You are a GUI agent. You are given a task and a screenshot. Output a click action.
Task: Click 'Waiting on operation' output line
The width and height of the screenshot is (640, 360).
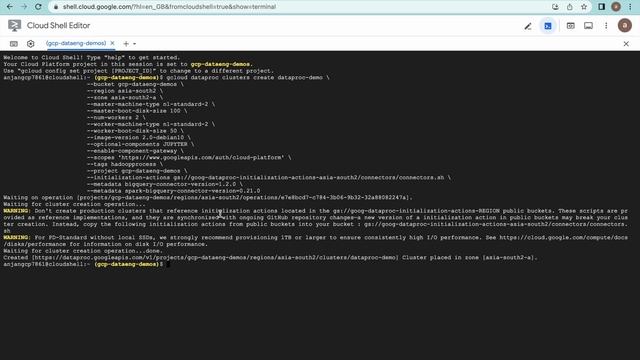click(x=208, y=198)
